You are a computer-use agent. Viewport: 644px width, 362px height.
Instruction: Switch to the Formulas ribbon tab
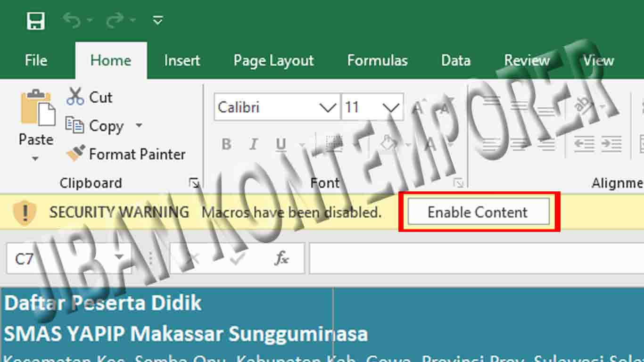[x=377, y=60]
